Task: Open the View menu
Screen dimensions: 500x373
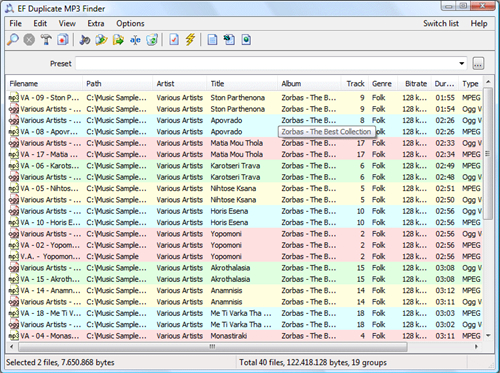Action: [x=67, y=23]
